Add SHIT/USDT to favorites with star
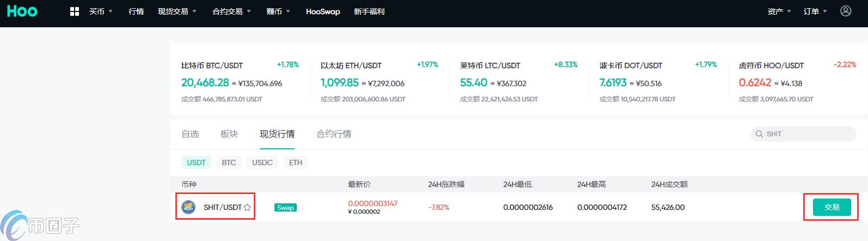This screenshot has height=241, width=868. (247, 207)
